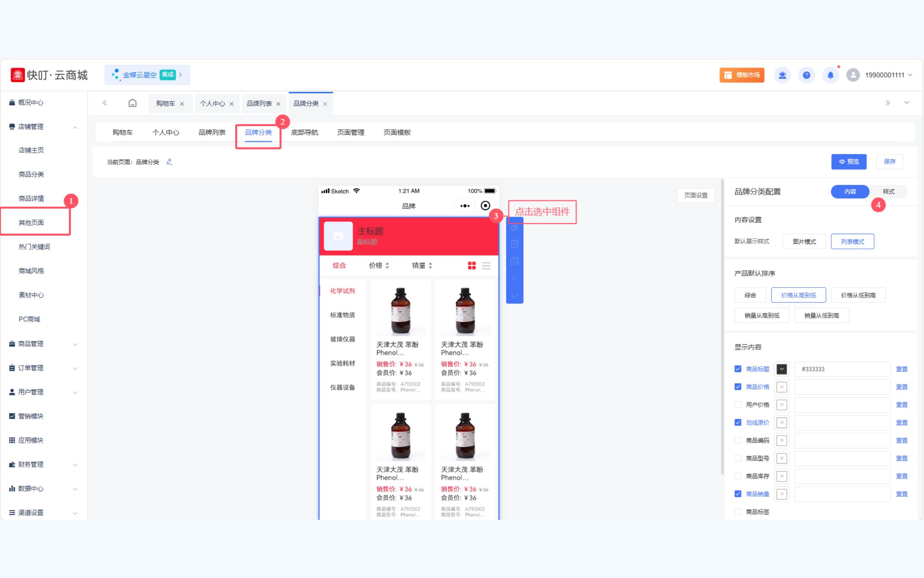Click the image placeholder in the red banner

(x=338, y=236)
